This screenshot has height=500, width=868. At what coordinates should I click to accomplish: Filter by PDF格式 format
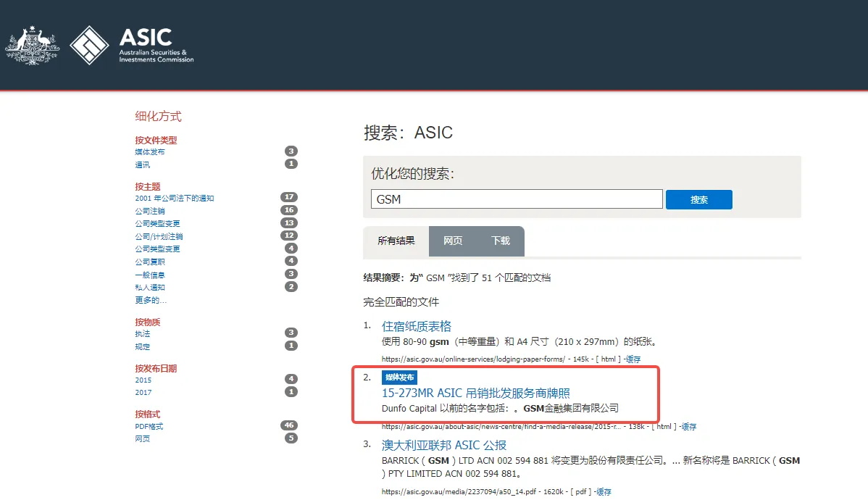click(149, 426)
